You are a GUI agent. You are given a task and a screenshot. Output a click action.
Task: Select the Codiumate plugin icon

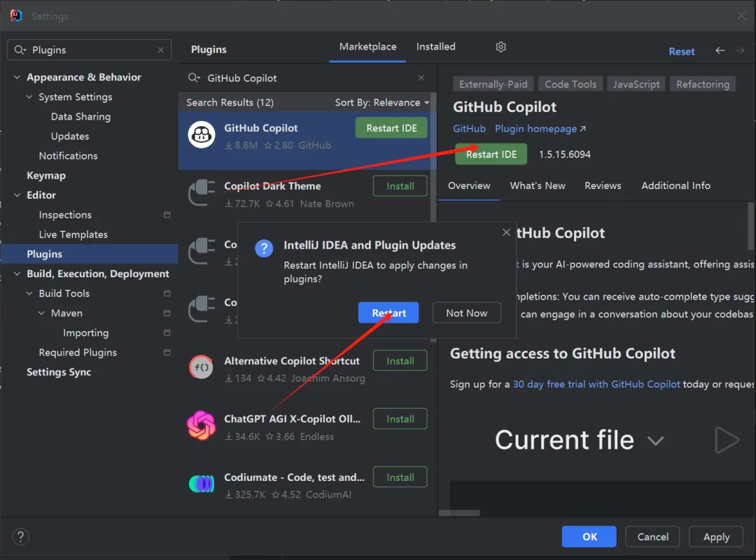pos(202,483)
